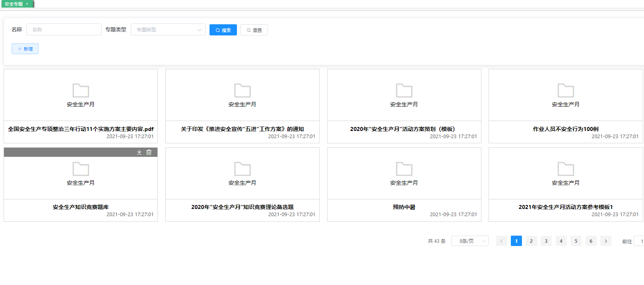Open folder icon for 2020年“安全生产月”知识竞赛理论备选题
This screenshot has height=285, width=644.
242,169
